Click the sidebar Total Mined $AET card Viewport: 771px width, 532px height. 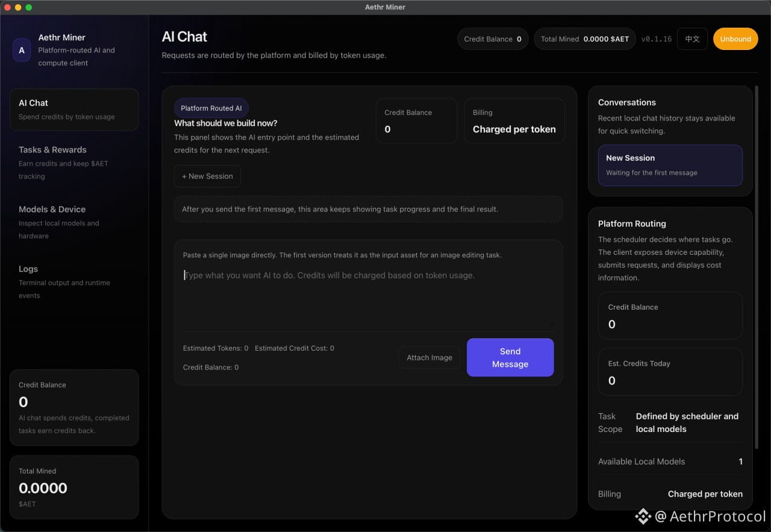(74, 487)
